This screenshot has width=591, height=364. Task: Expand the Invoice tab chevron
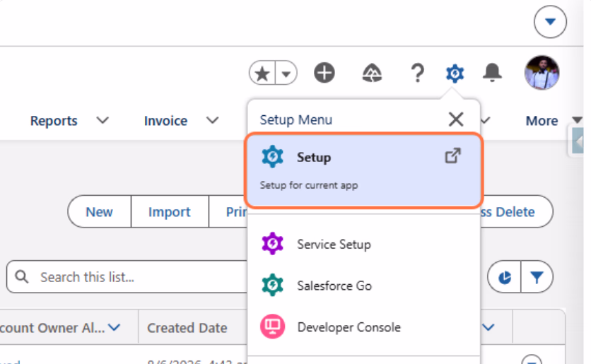(213, 121)
